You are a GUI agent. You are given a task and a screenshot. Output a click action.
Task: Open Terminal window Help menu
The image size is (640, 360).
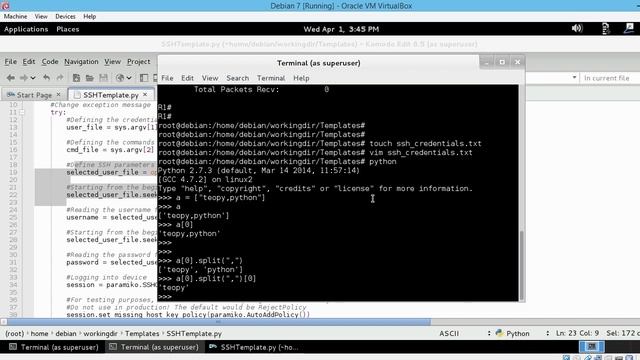pyautogui.click(x=301, y=78)
